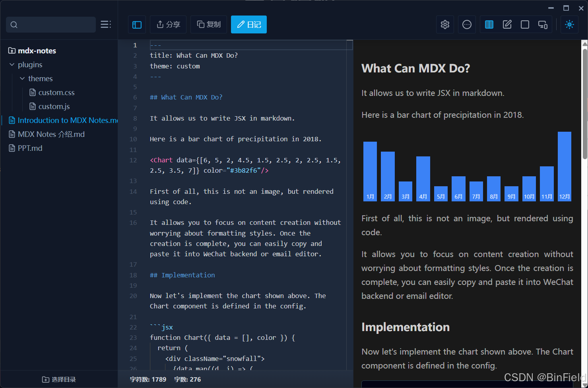Screen dimensions: 588x388
Task: Toggle light/dark theme sun icon
Action: 569,25
